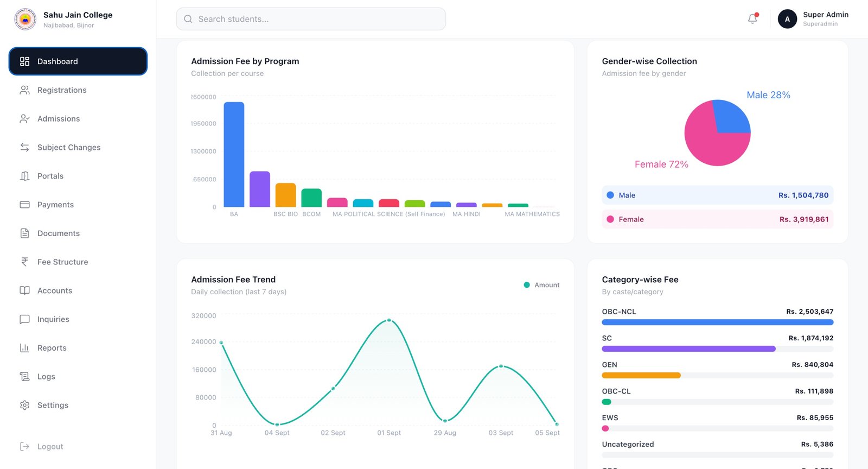The width and height of the screenshot is (868, 469).
Task: Open the Dashboard page
Action: click(78, 61)
